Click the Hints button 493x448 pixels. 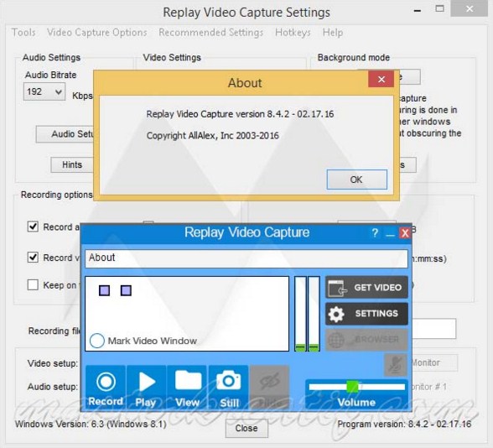tap(72, 164)
